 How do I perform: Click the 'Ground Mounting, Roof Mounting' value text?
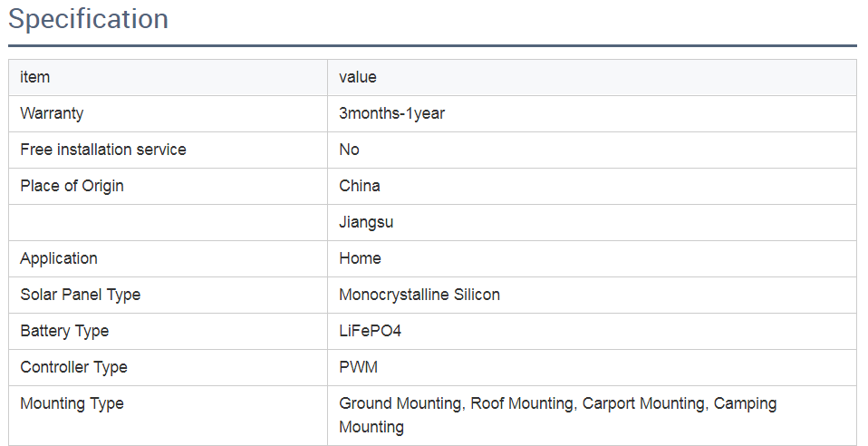click(x=456, y=403)
